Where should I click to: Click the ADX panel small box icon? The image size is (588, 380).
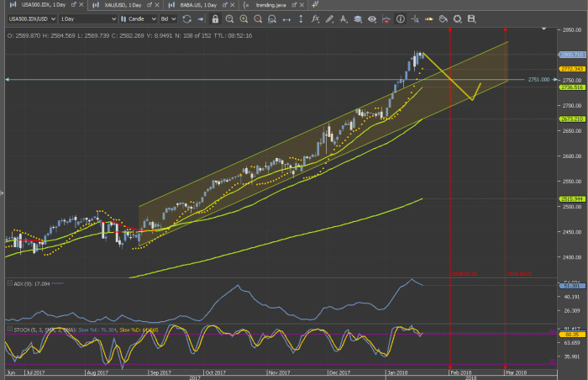10,283
